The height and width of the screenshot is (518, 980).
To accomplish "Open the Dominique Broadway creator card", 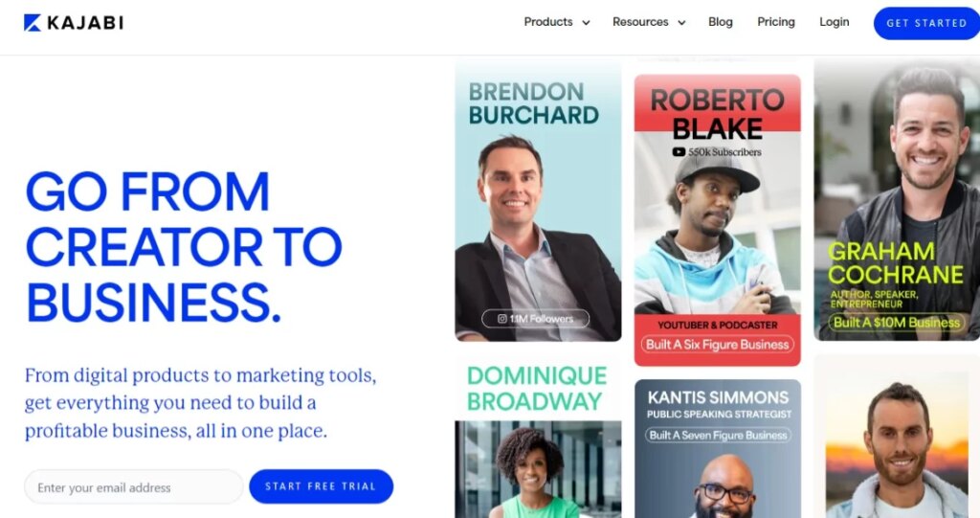I will [538, 436].
